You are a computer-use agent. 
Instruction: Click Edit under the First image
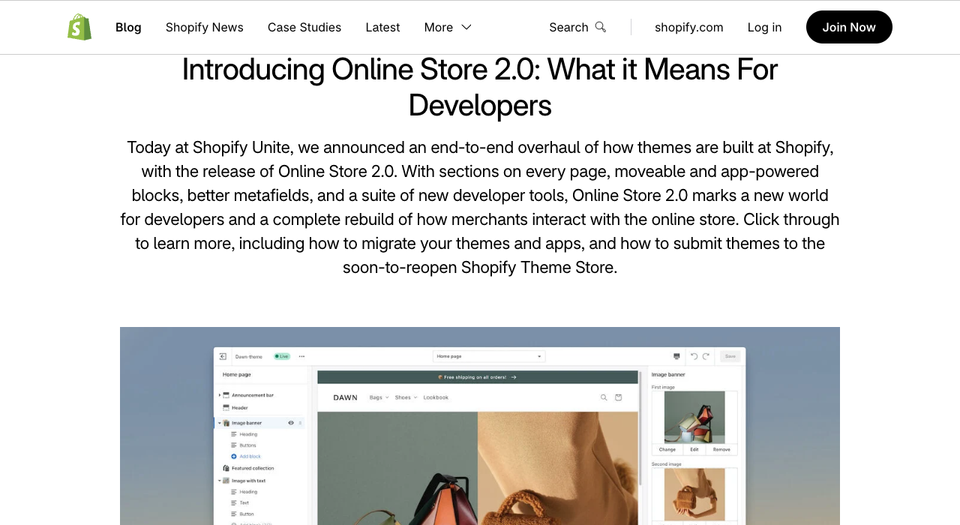point(694,450)
